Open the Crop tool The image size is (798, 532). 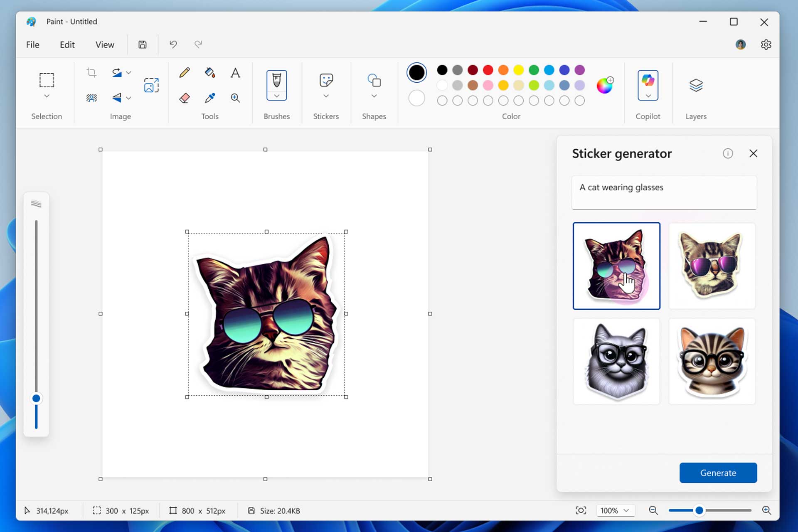[x=91, y=72]
